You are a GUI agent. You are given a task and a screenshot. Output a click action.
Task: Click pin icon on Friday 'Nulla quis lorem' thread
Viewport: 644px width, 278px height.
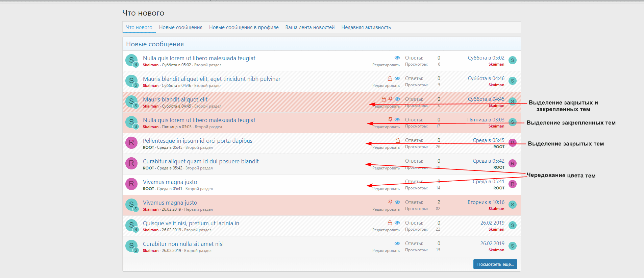[x=390, y=119]
